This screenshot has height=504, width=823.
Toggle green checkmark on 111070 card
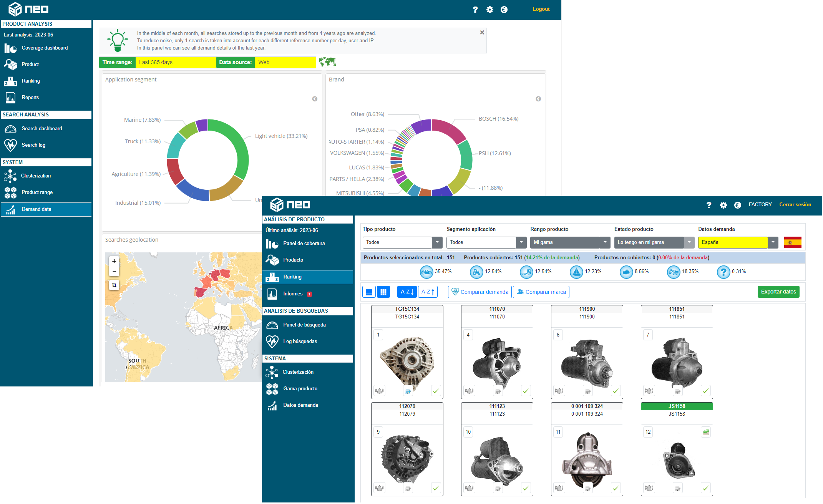point(526,391)
